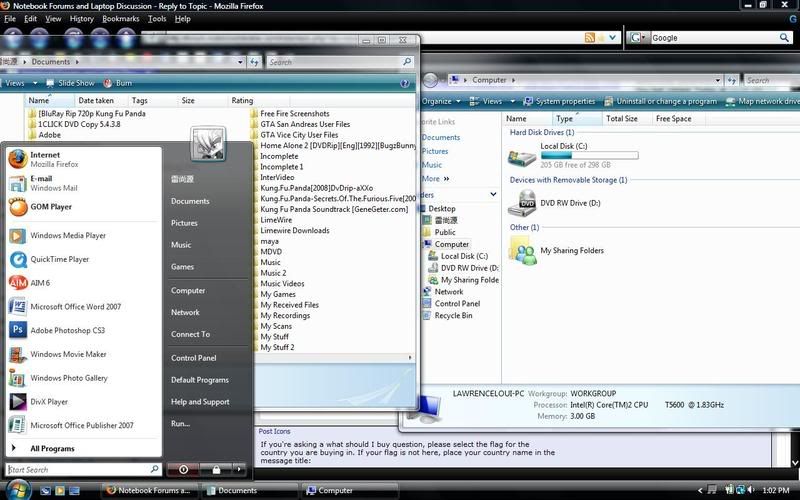Click the help icon in Documents window
The width and height of the screenshot is (800, 500).
[405, 83]
